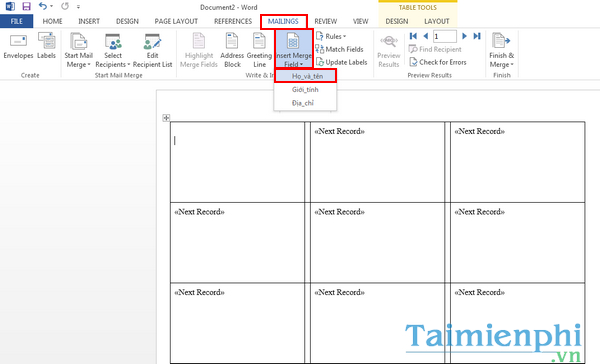The width and height of the screenshot is (600, 364).
Task: Open the REVIEW tab
Action: pos(326,21)
